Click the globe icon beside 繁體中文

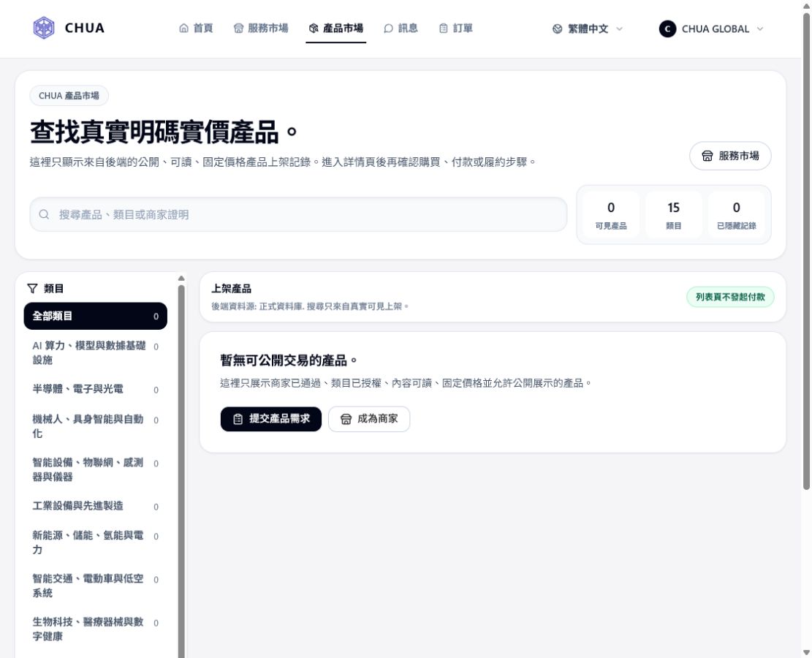pyautogui.click(x=557, y=29)
